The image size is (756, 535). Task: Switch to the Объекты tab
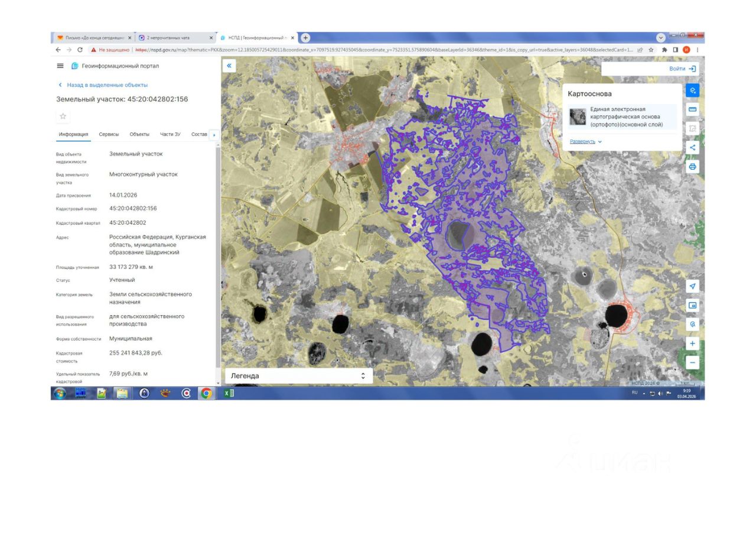[x=139, y=134]
